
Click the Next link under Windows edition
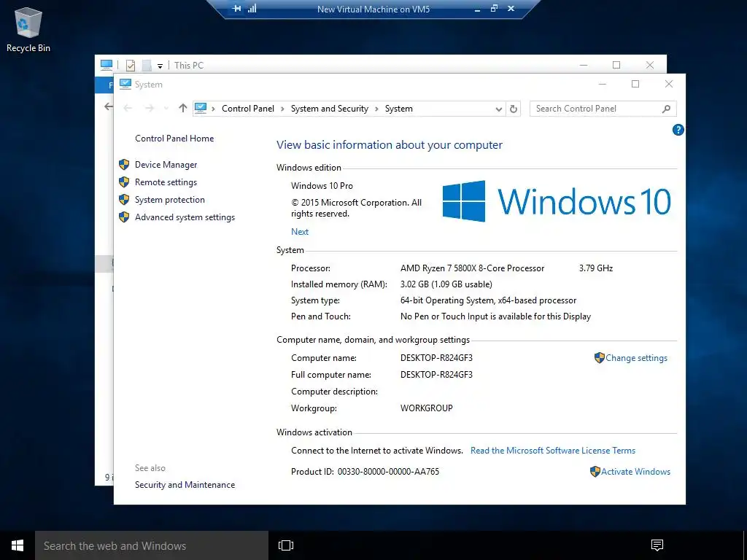coord(300,231)
